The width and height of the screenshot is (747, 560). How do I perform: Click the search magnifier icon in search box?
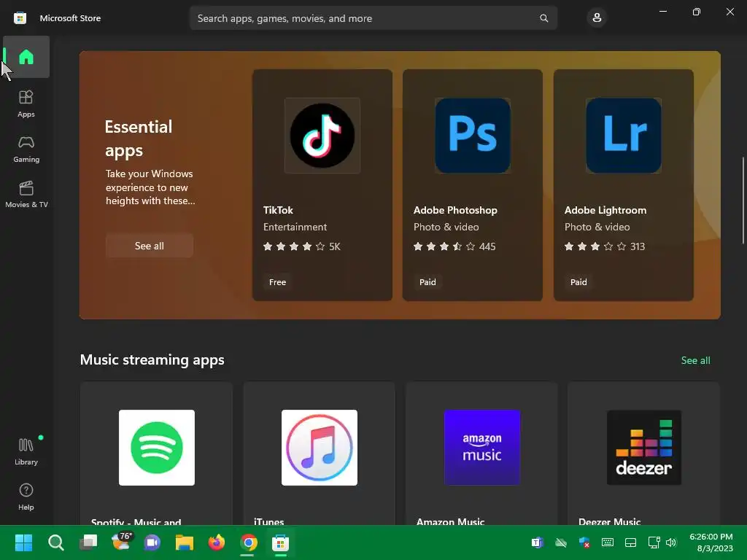click(543, 18)
